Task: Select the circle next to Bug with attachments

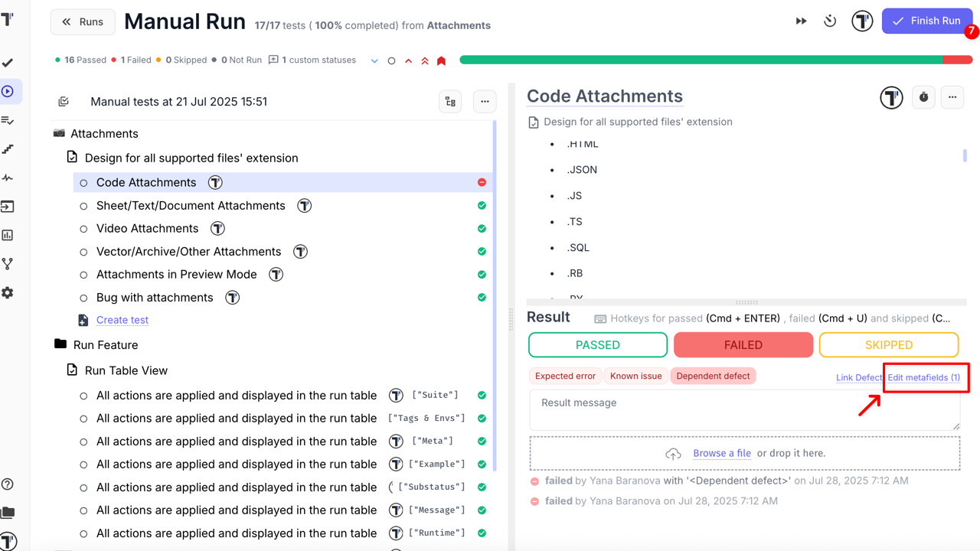Action: click(x=84, y=298)
